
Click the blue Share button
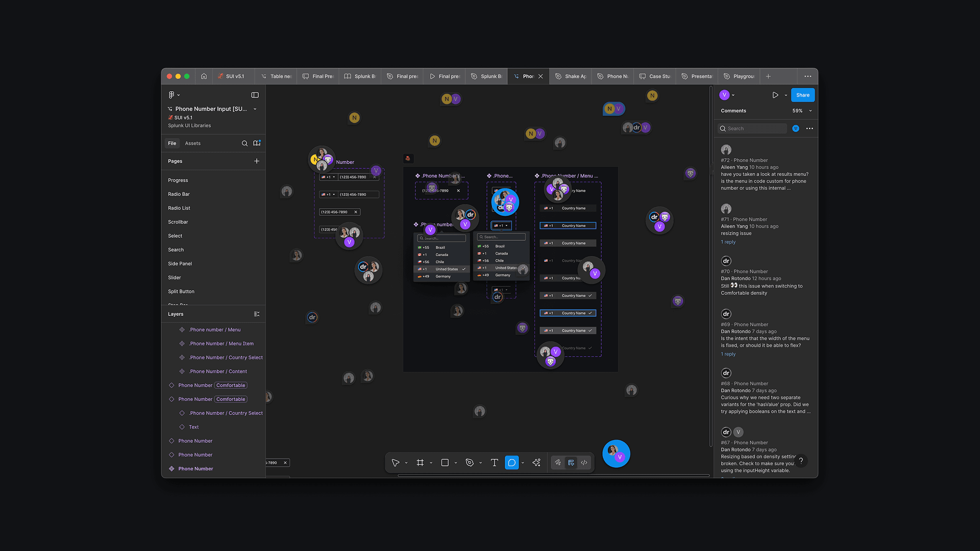tap(802, 95)
